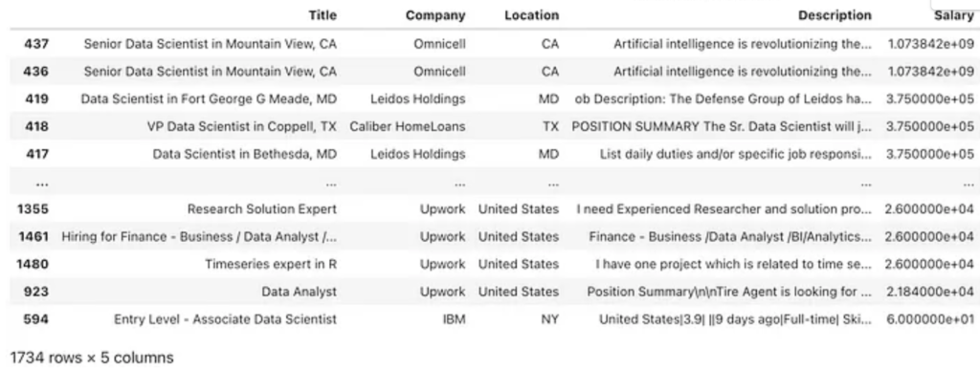Select row index 436
Image resolution: width=980 pixels, height=370 pixels.
click(36, 71)
